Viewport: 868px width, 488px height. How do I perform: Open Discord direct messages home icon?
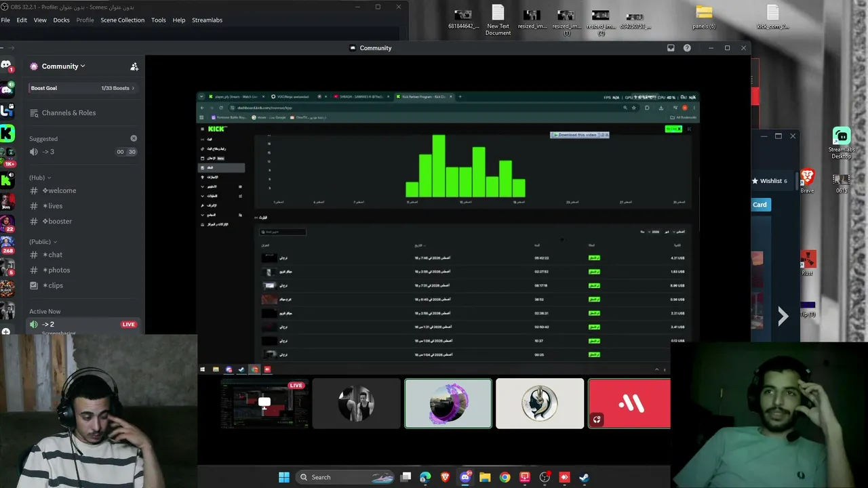point(7,65)
